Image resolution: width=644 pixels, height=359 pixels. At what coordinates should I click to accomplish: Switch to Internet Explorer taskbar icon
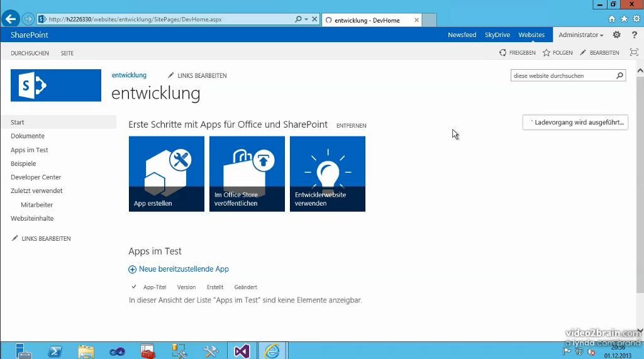pos(272,351)
